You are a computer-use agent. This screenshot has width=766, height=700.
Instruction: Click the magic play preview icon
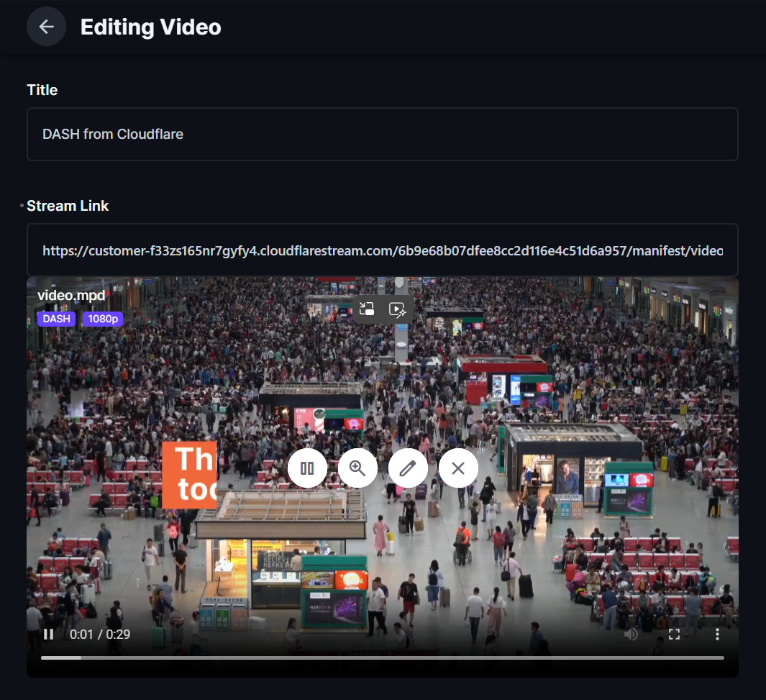click(397, 309)
